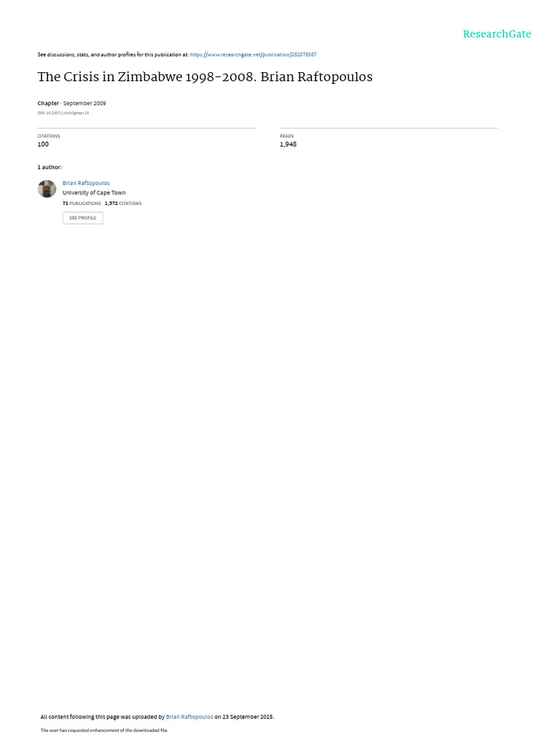560x747 pixels.
Task: Click the ResearchGate logo
Action: (x=497, y=34)
